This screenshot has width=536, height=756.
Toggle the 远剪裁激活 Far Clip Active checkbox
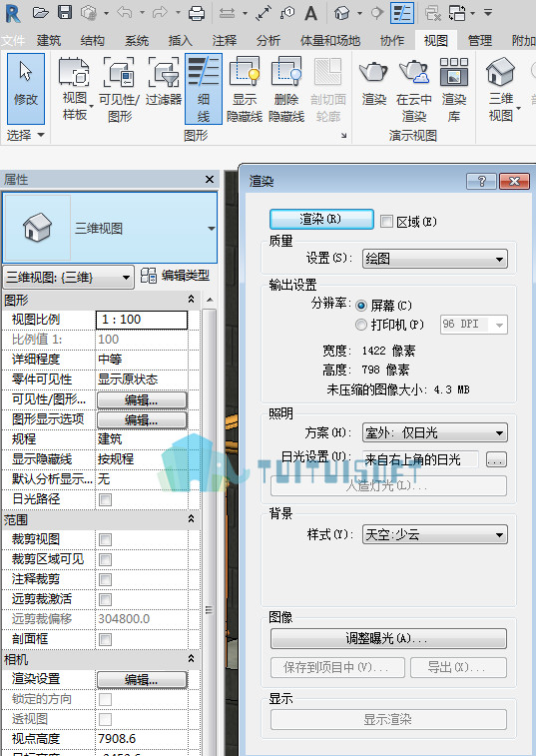(105, 600)
